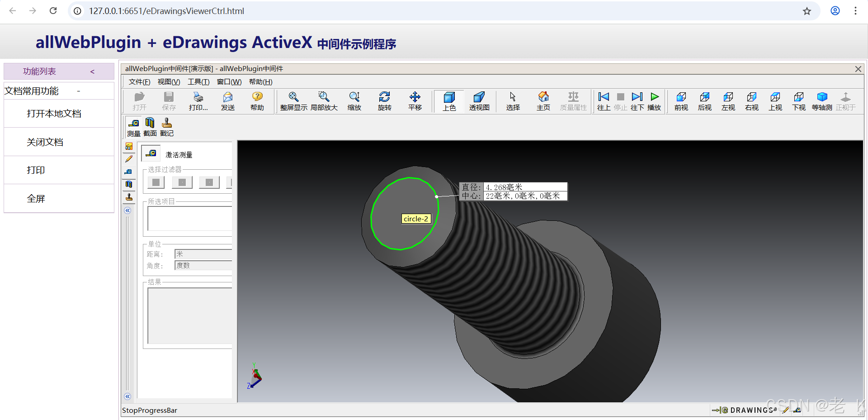Collapse the measure panel with the chevron

[128, 210]
